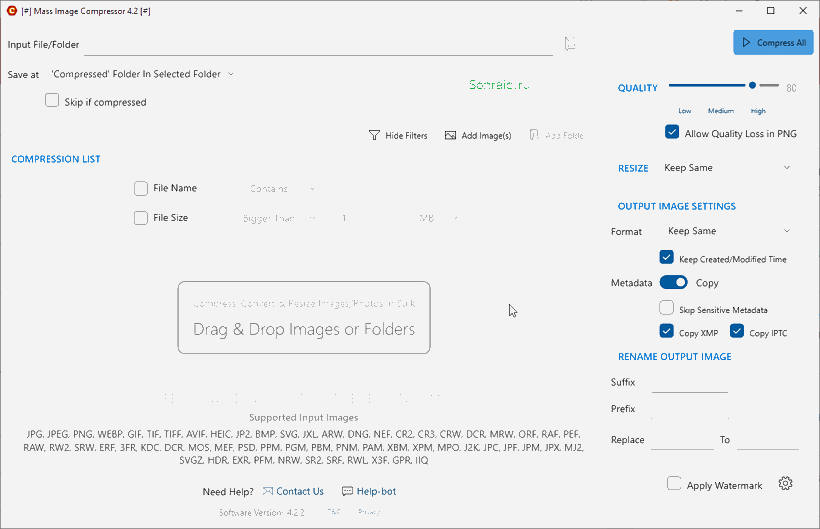Click the T&C link
The image size is (820, 529).
(334, 512)
